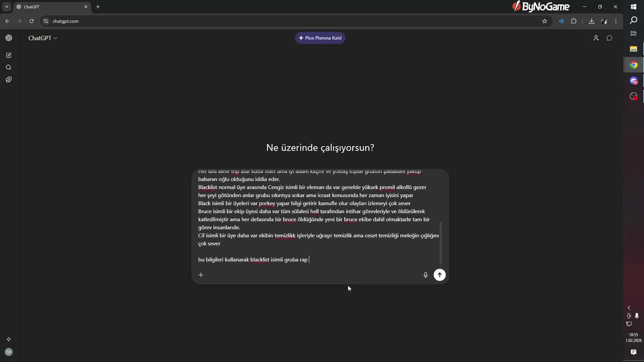Screen dimensions: 644x362
Task: Click Chrome icon on the taskbar
Action: point(633,65)
